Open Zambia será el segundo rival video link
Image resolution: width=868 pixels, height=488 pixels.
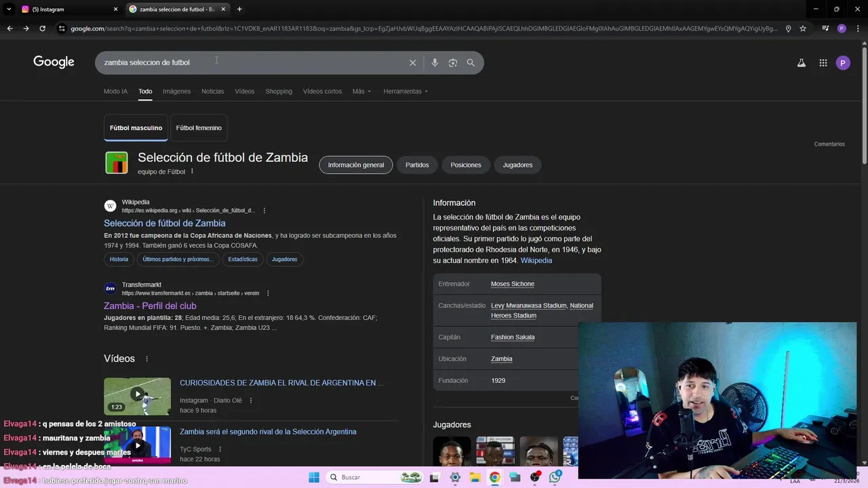(268, 432)
